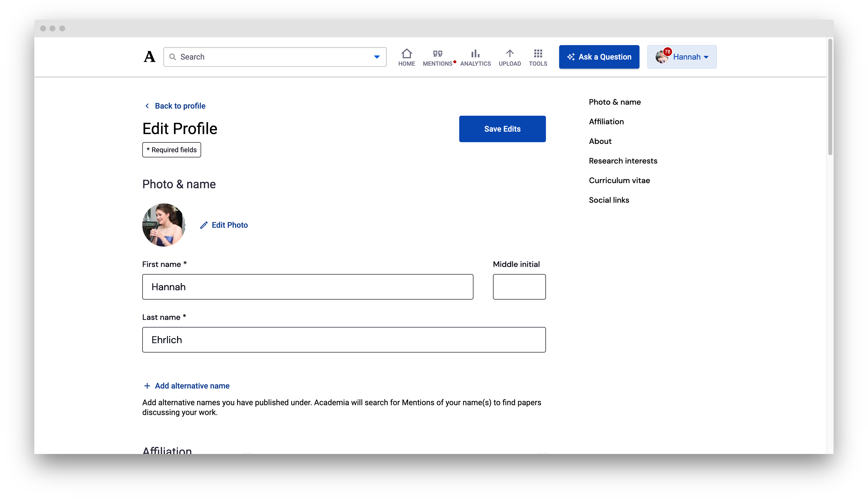This screenshot has height=503, width=868.
Task: Click Back to profile link
Action: pos(180,106)
